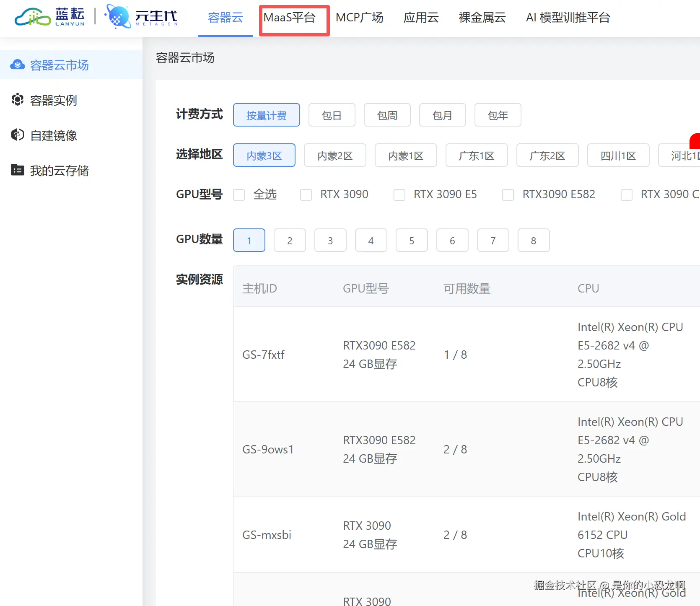Set GPU count to 4
This screenshot has width=700, height=606.
371,240
